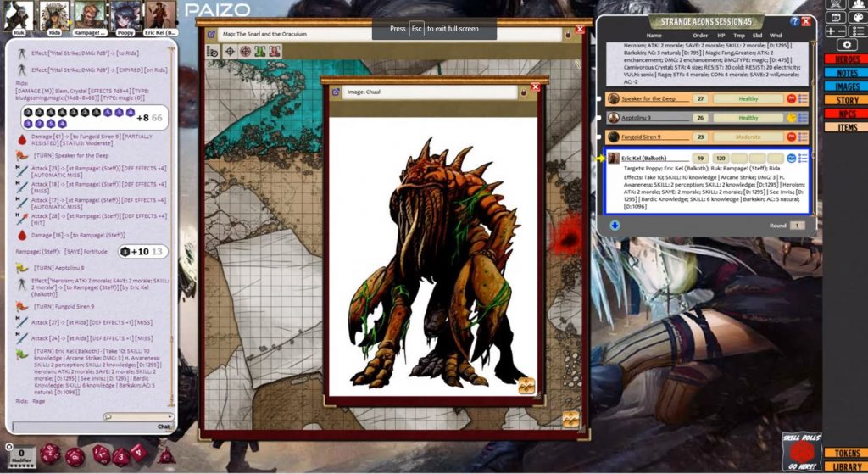This screenshot has width=868, height=474.
Task: Click the Chuul image window's link icon
Action: click(x=336, y=92)
